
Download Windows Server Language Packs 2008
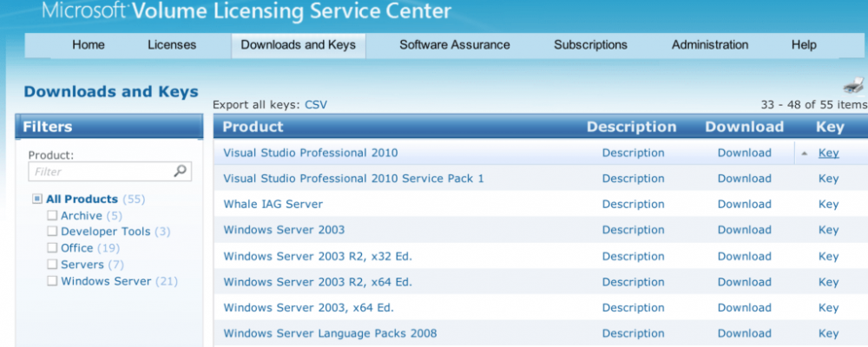pos(745,333)
